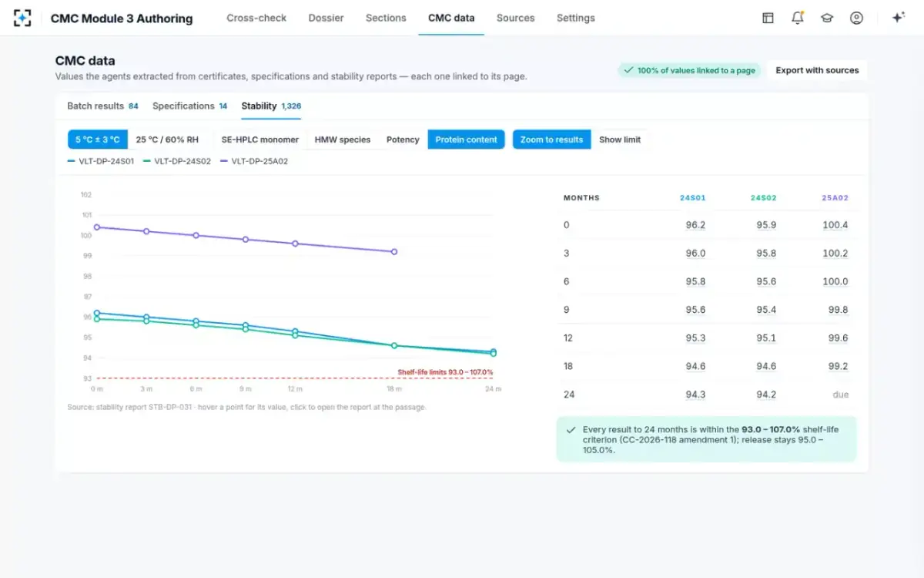Open source for value 99.2

tap(838, 366)
